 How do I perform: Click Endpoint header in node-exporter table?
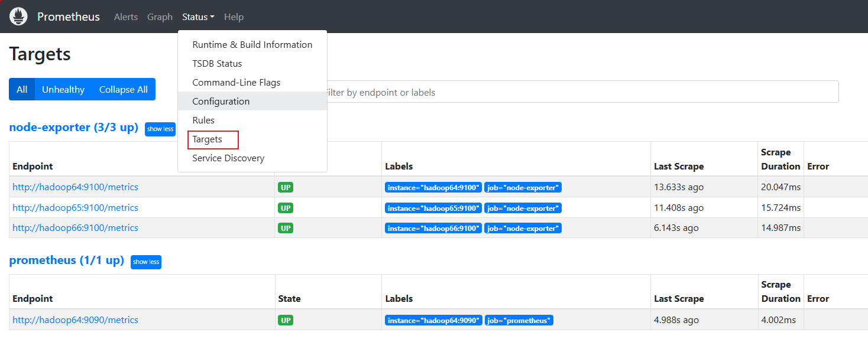tap(33, 167)
